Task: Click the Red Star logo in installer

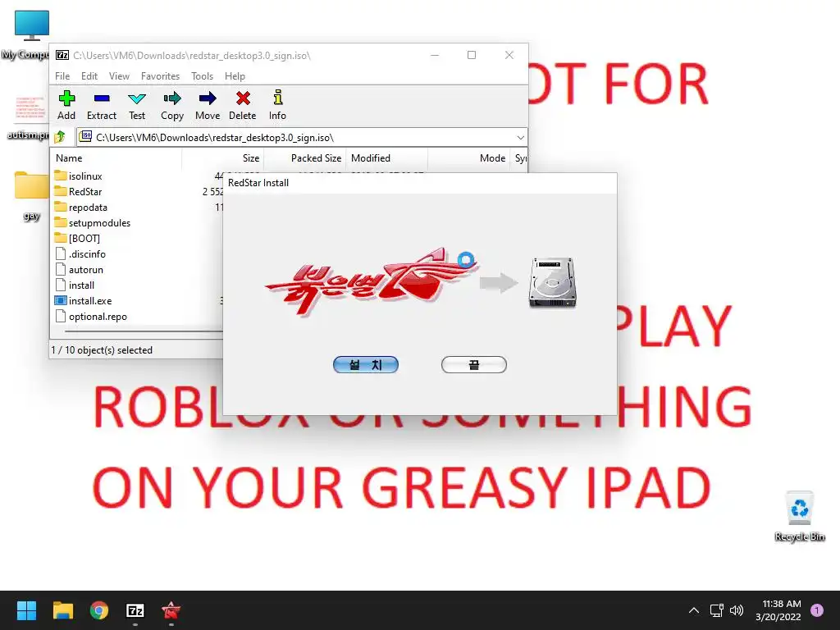Action: click(x=371, y=281)
